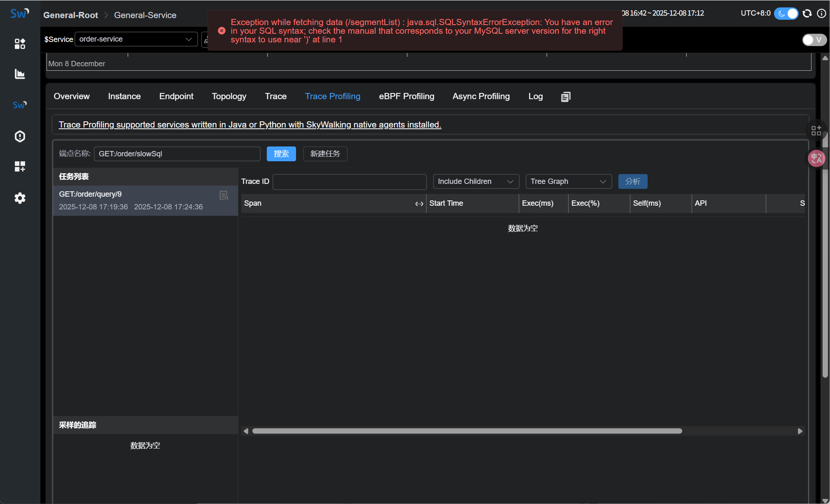The width and height of the screenshot is (830, 504).
Task: Click the 新建任务 new task button
Action: [325, 154]
